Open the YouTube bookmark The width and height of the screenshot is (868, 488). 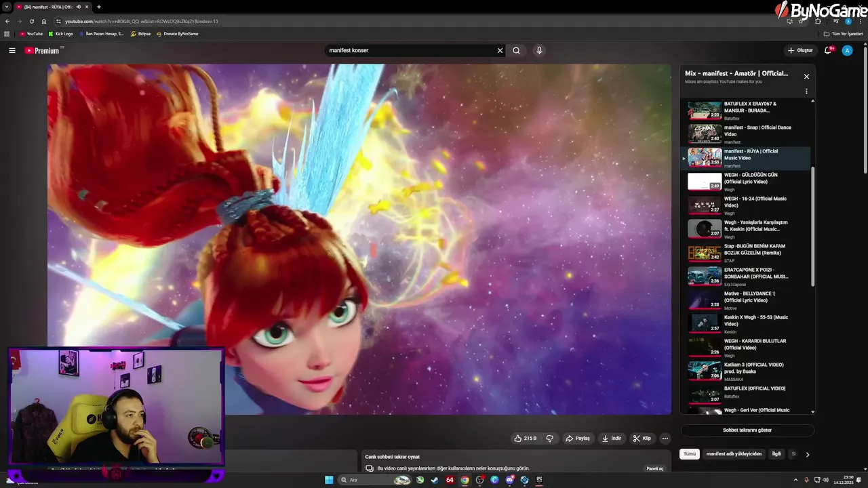31,34
